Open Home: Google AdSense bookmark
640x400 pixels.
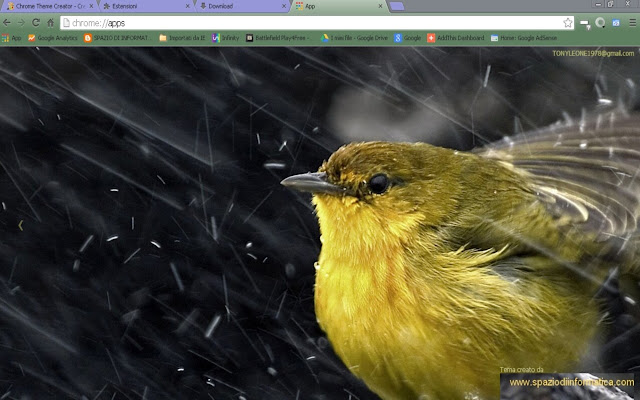click(x=524, y=38)
